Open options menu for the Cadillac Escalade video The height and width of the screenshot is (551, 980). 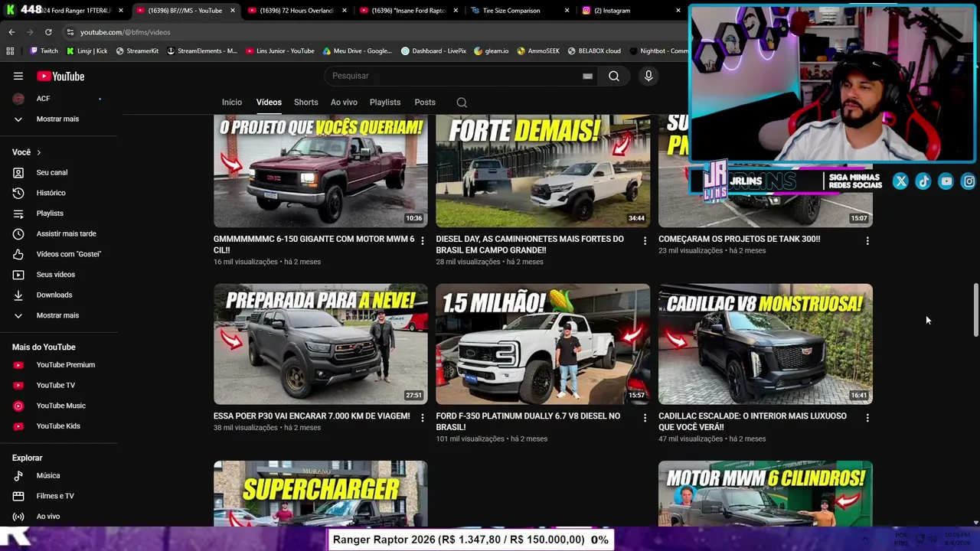point(867,418)
